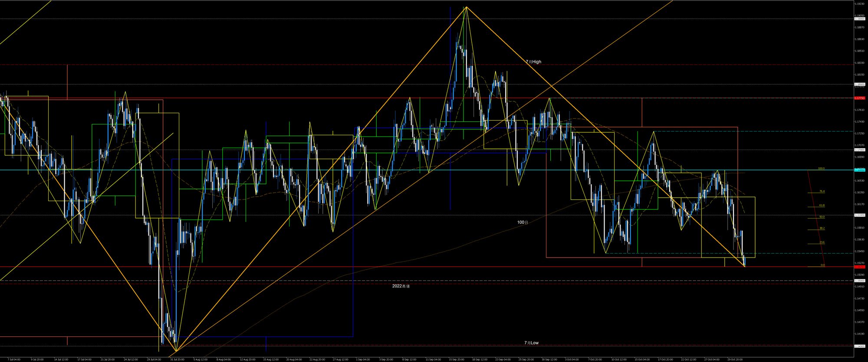Image resolution: width=868 pixels, height=362 pixels.
Task: Click the 7 Jul 04:00 time axis label
Action: [14, 359]
